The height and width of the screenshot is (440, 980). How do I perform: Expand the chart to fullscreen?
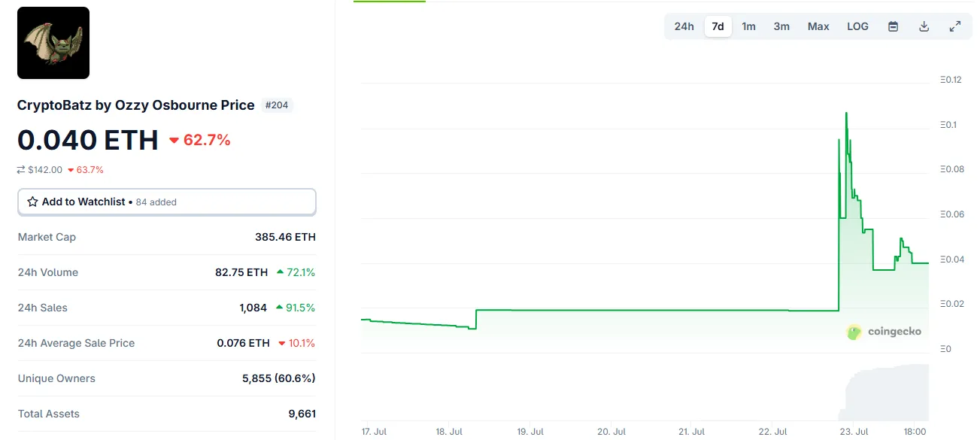[954, 26]
